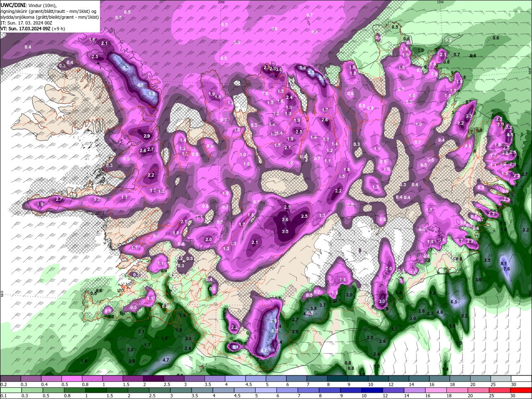Screen dimensions: 532x399
Task: Click the "6.7" snowfall value in south
Action: click(x=274, y=330)
